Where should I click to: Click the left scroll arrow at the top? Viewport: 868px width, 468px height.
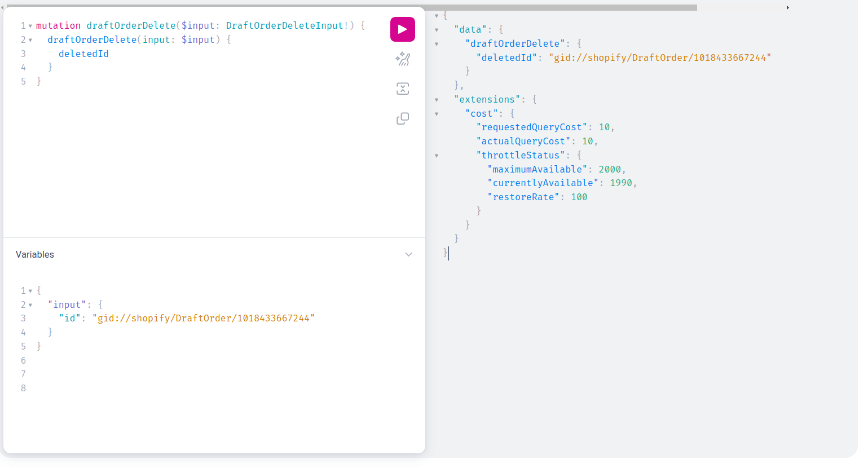(x=2, y=8)
